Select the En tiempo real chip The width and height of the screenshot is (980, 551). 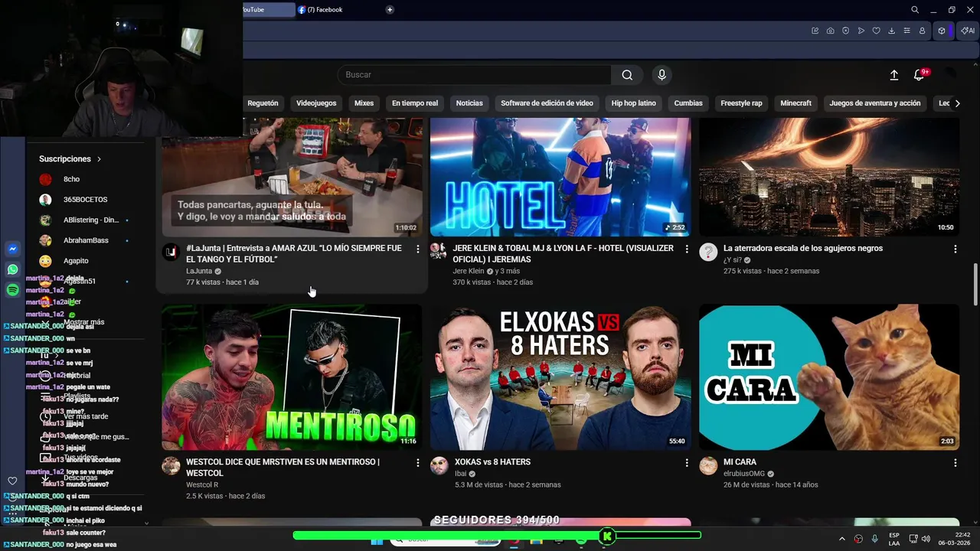[415, 103]
